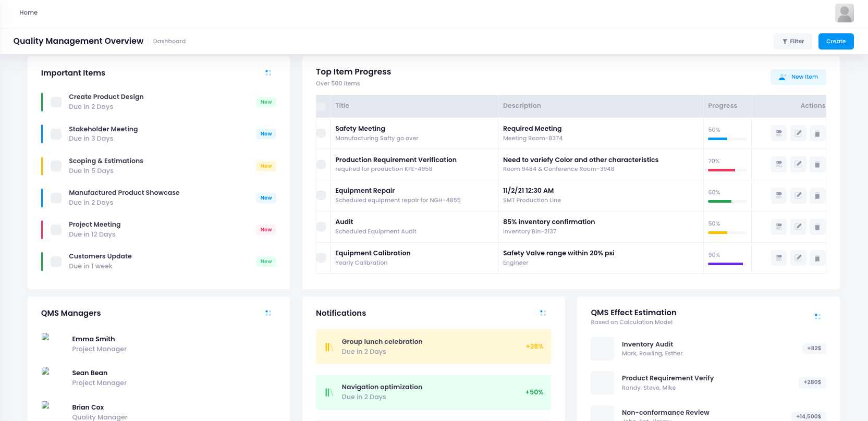This screenshot has height=421, width=868.
Task: Go to the Home menu item
Action: (x=28, y=13)
